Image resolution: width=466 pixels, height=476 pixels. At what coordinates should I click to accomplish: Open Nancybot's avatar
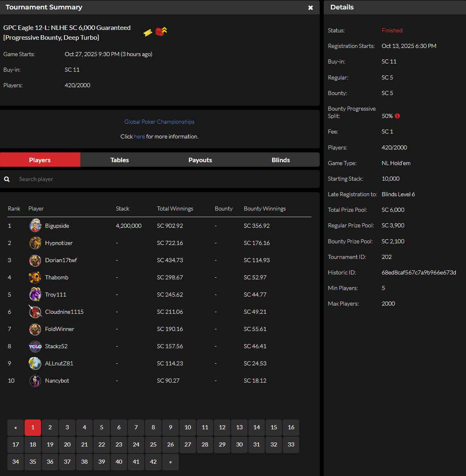pos(35,381)
